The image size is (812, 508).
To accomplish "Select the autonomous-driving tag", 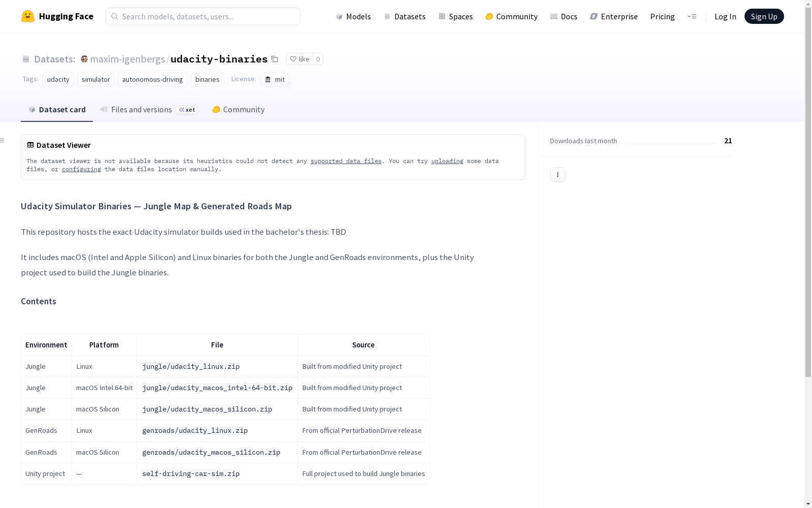I will pos(153,79).
